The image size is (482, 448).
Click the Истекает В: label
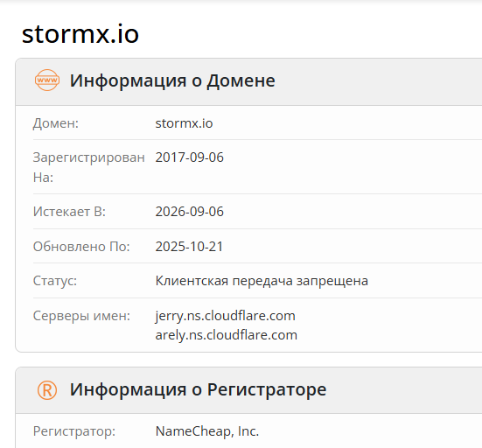[x=69, y=212]
